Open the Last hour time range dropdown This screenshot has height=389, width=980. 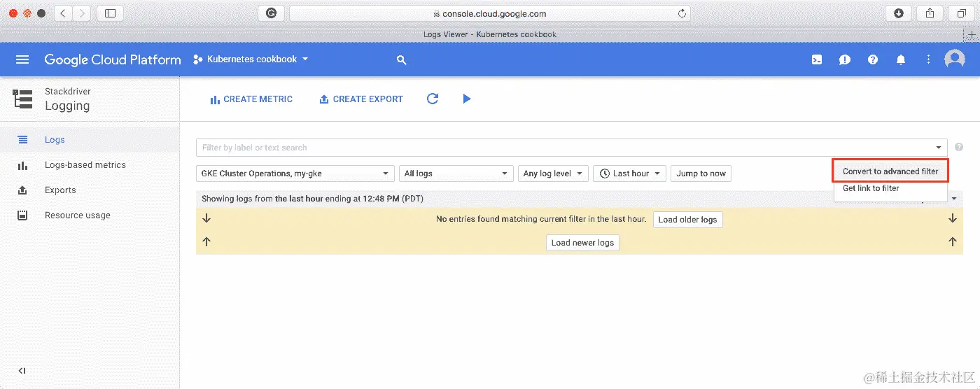point(629,174)
